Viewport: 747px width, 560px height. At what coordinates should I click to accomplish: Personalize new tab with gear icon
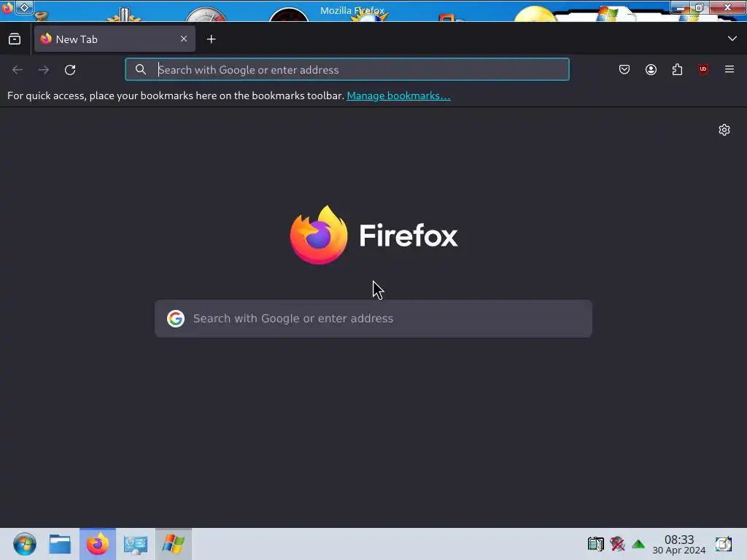(x=724, y=130)
